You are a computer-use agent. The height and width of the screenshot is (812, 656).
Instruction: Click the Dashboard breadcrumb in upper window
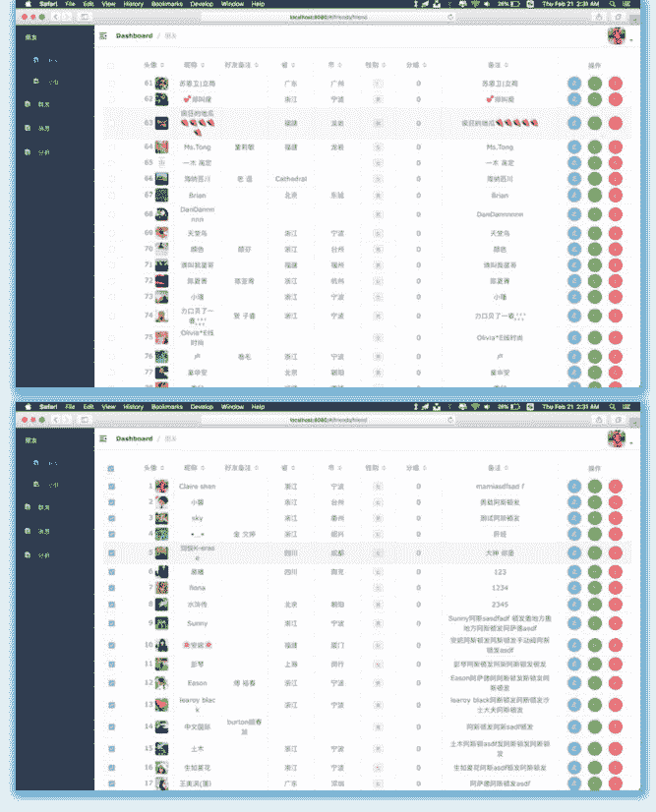point(134,35)
